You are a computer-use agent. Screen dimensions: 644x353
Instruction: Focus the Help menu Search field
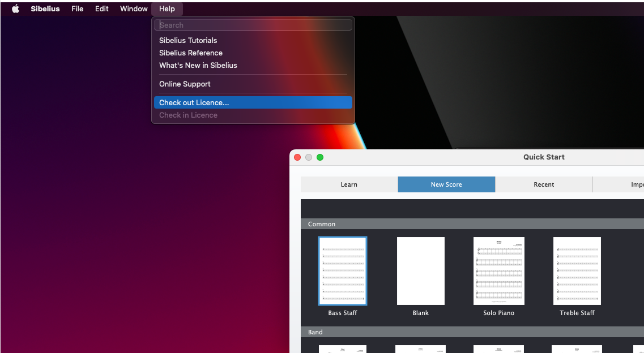pyautogui.click(x=253, y=25)
